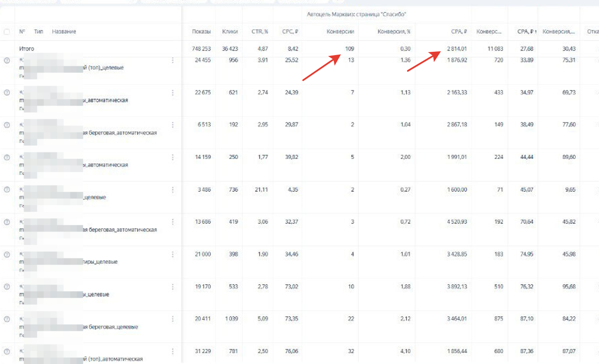Click status icon for row with 22 675 impressions
Screen dimensions: 599x364
click(x=7, y=93)
